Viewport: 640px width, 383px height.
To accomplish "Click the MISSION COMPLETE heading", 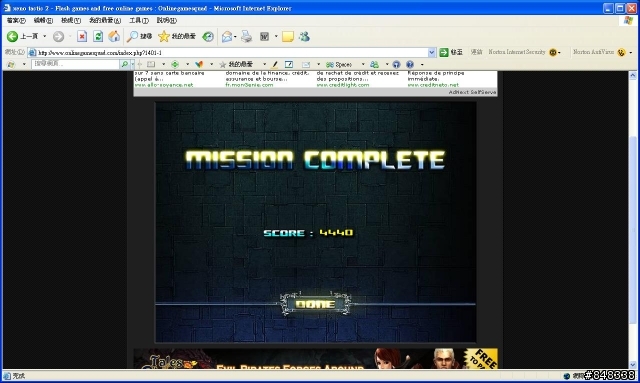I will click(315, 160).
